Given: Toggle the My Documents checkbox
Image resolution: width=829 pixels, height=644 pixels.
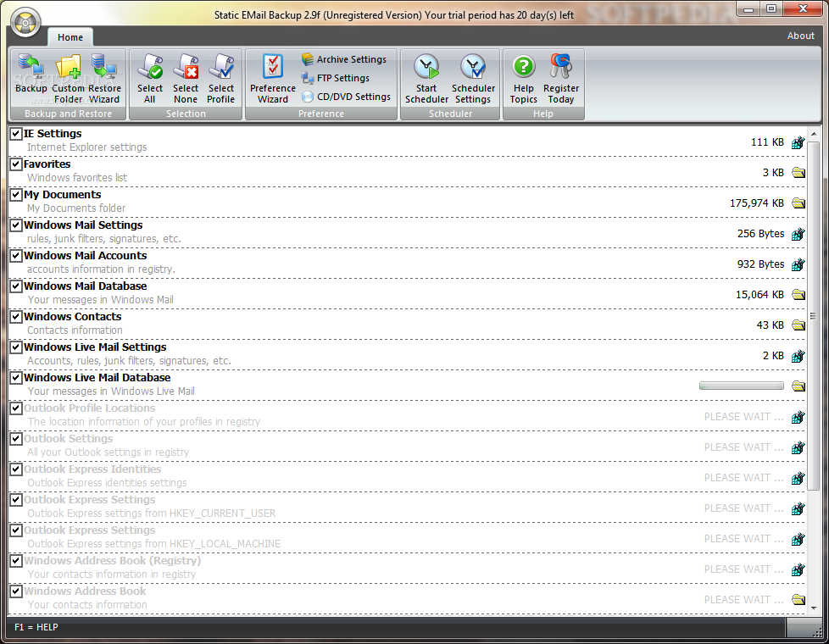Looking at the screenshot, I should pos(16,195).
